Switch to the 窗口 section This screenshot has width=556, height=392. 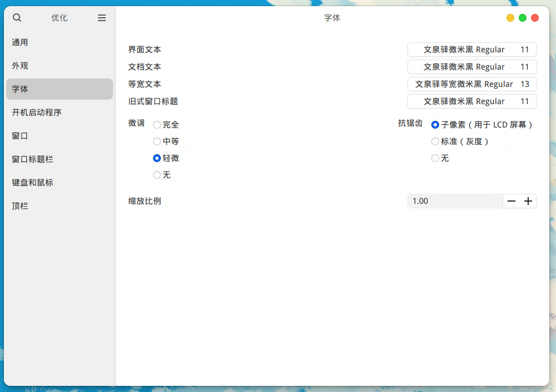click(x=19, y=135)
